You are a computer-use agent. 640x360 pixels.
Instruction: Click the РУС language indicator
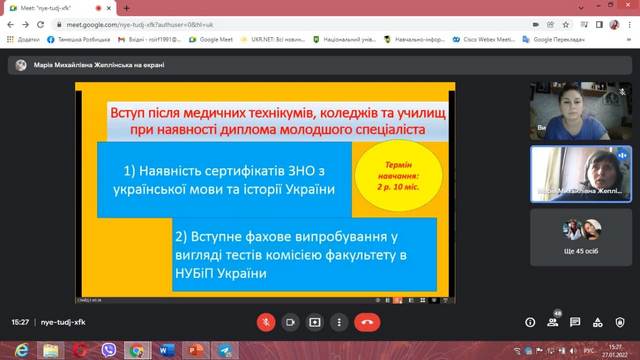click(x=589, y=351)
